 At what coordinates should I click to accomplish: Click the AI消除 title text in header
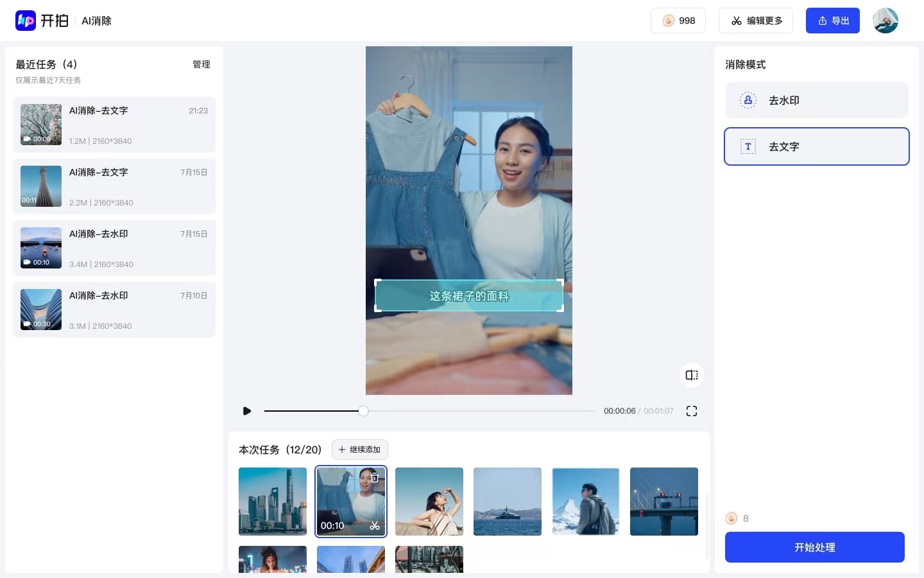pos(96,21)
